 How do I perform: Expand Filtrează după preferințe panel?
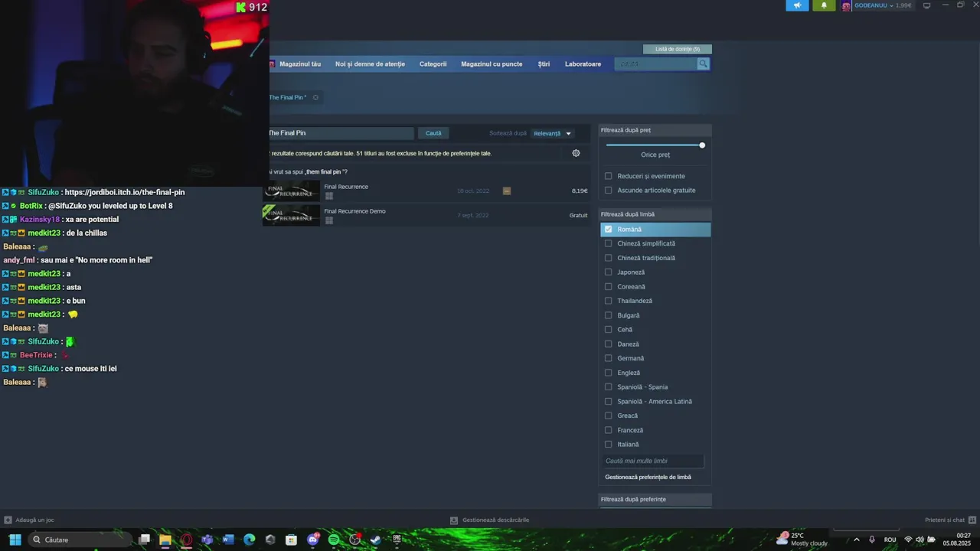tap(655, 500)
